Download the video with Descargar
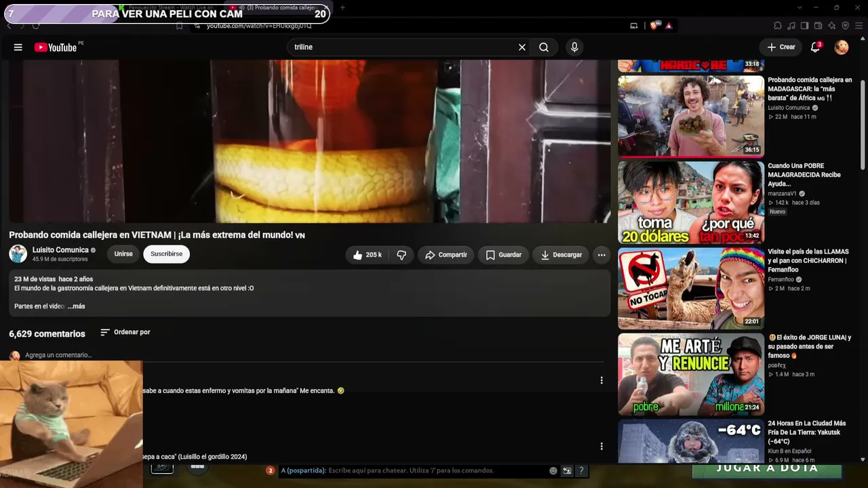The width and height of the screenshot is (868, 488). [561, 255]
